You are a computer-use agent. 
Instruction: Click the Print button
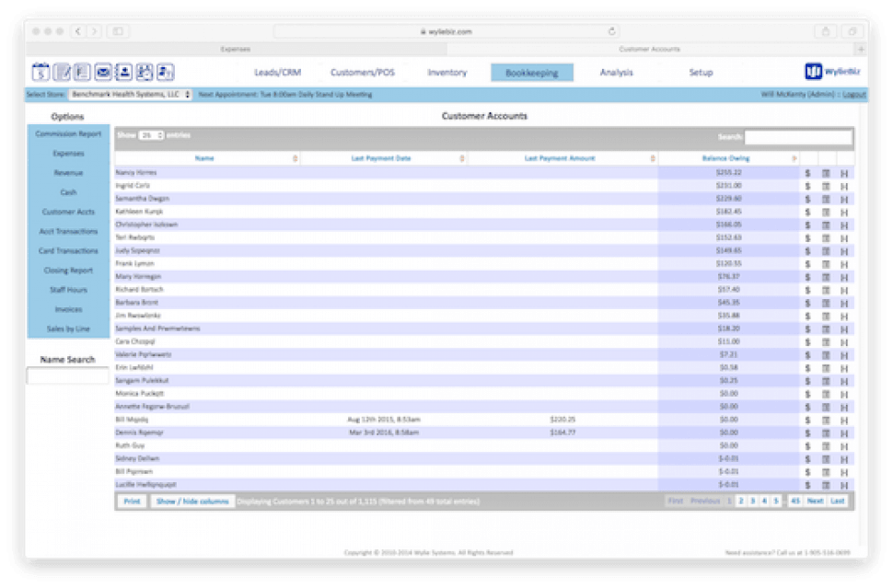pyautogui.click(x=132, y=502)
